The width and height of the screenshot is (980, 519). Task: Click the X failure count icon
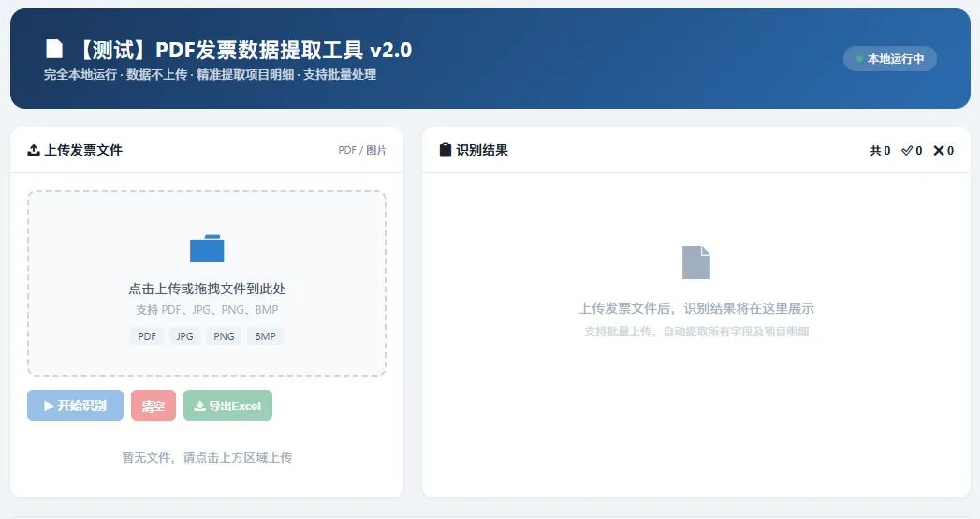939,150
